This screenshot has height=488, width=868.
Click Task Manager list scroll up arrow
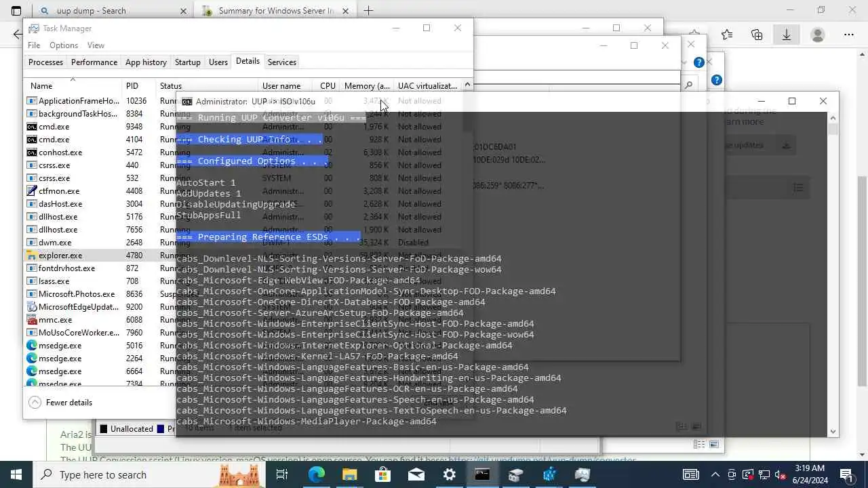click(467, 85)
